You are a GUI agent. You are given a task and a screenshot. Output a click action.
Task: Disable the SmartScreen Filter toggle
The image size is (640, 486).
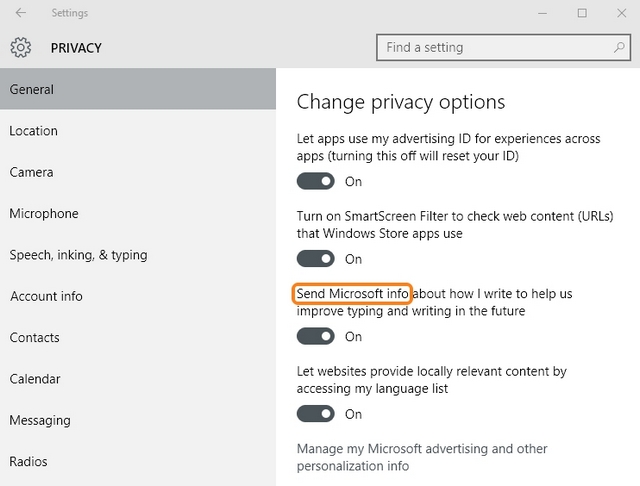point(316,259)
